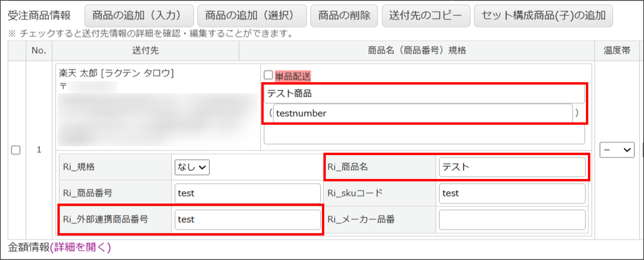Click the セット構成商品(子)の追加 button
Image resolution: width=644 pixels, height=260 pixels.
pos(544,16)
